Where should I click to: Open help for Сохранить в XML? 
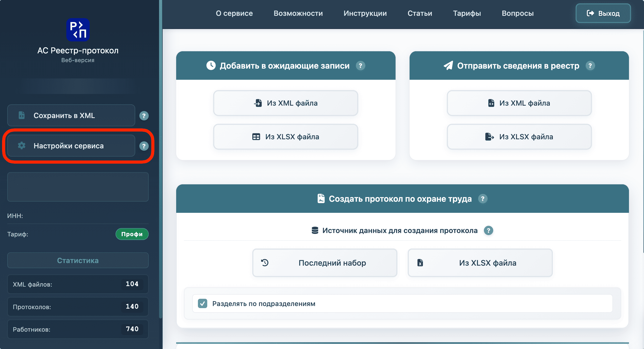[144, 116]
